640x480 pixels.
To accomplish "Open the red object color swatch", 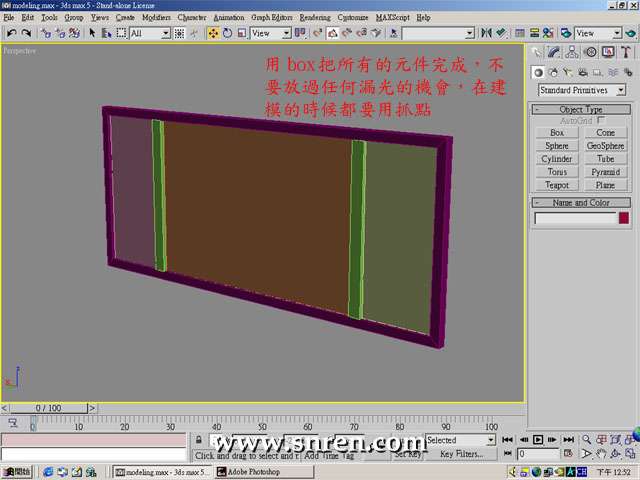I will tap(624, 218).
